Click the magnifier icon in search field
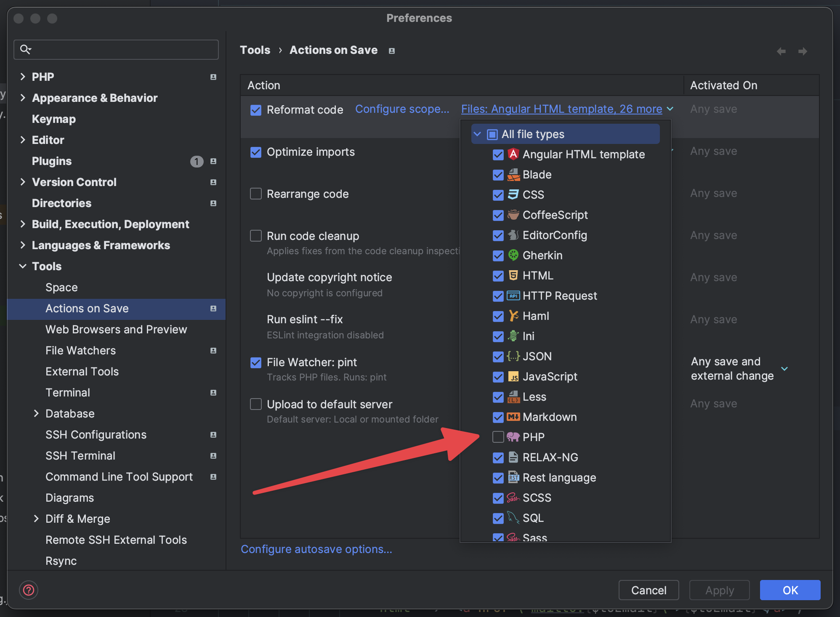This screenshot has width=840, height=617. click(25, 49)
